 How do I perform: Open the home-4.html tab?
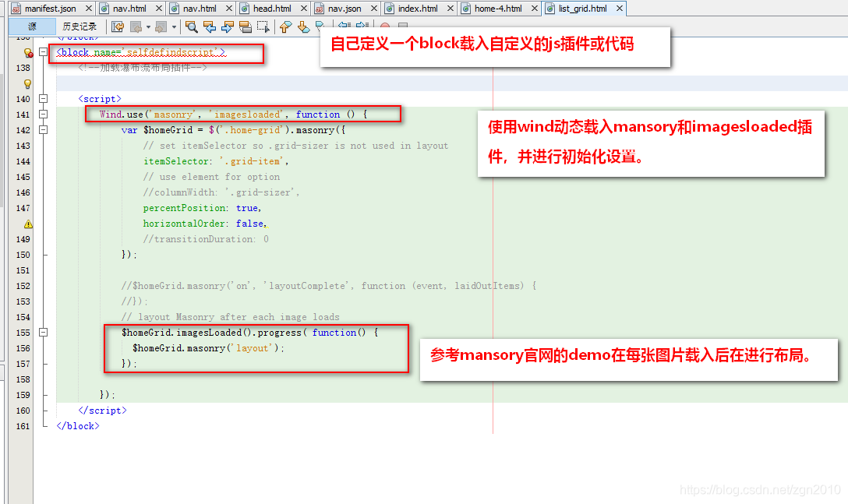pyautogui.click(x=498, y=9)
